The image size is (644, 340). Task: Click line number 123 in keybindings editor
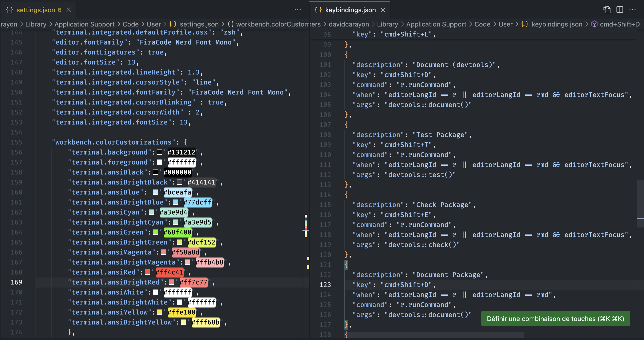pos(325,285)
